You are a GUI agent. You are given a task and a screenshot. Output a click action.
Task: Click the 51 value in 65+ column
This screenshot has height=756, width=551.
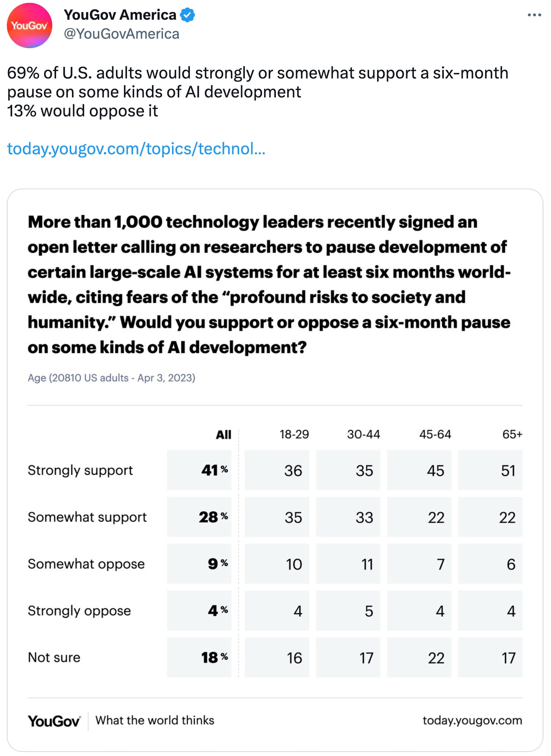coord(490,470)
